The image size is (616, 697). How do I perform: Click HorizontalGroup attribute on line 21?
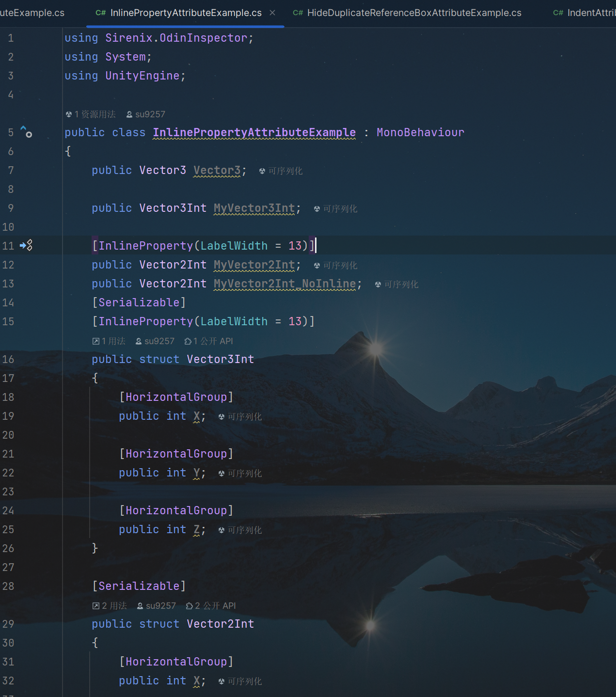[x=176, y=454]
